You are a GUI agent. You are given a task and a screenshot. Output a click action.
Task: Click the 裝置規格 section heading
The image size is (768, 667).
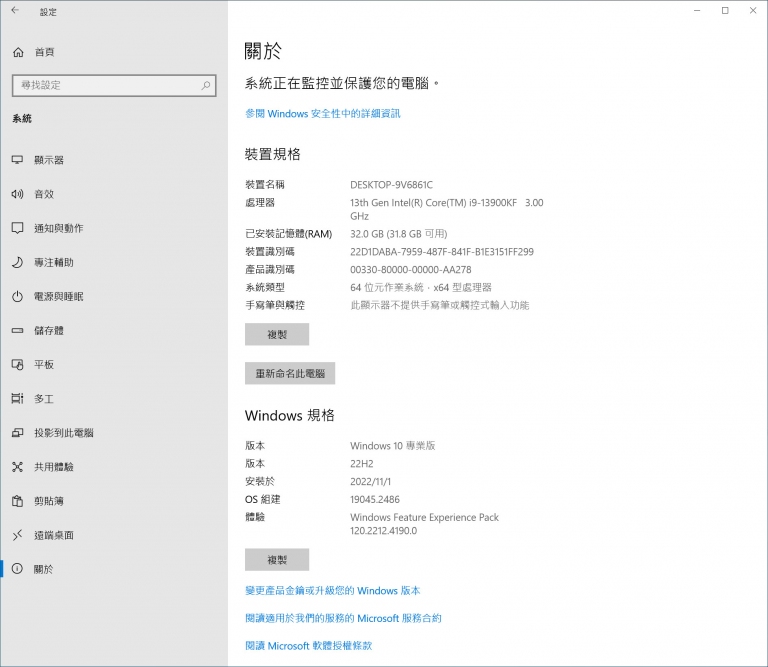click(x=273, y=154)
